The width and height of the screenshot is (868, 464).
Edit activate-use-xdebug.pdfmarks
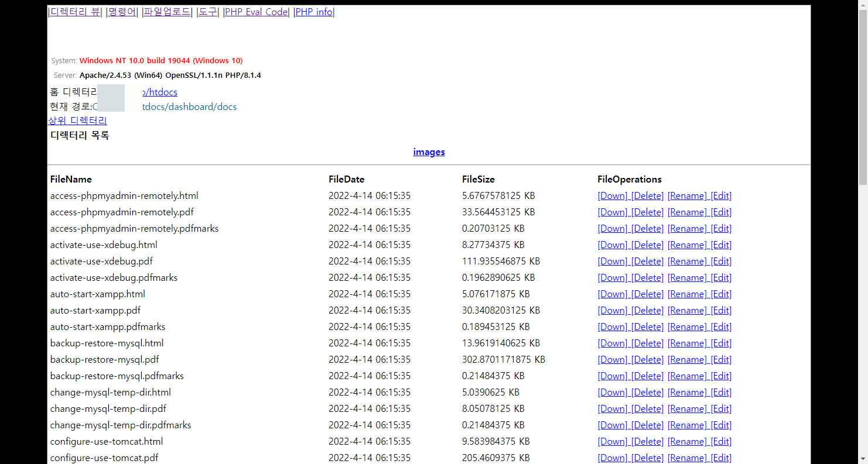pos(720,277)
